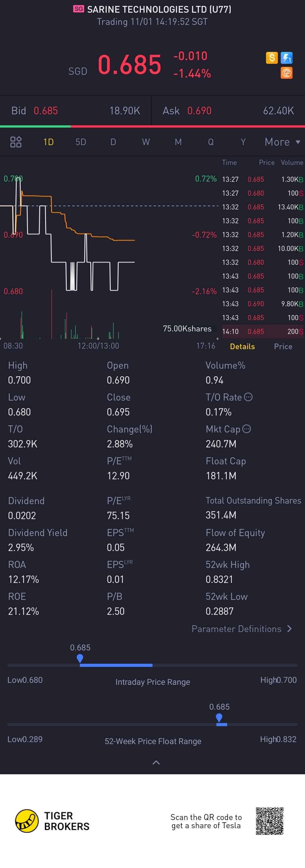This screenshot has height=868, width=305.
Task: Tap the orange badge icon under the dollar sign
Action: click(x=286, y=73)
